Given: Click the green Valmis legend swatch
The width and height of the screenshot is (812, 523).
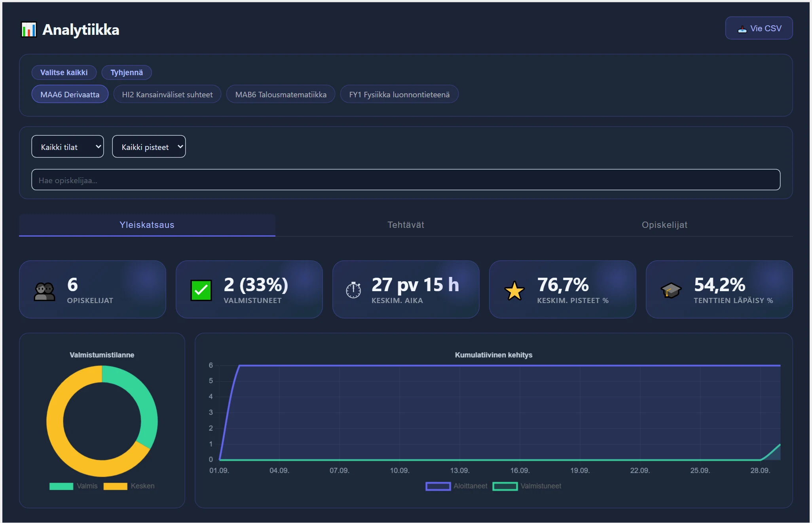Looking at the screenshot, I should tap(61, 486).
